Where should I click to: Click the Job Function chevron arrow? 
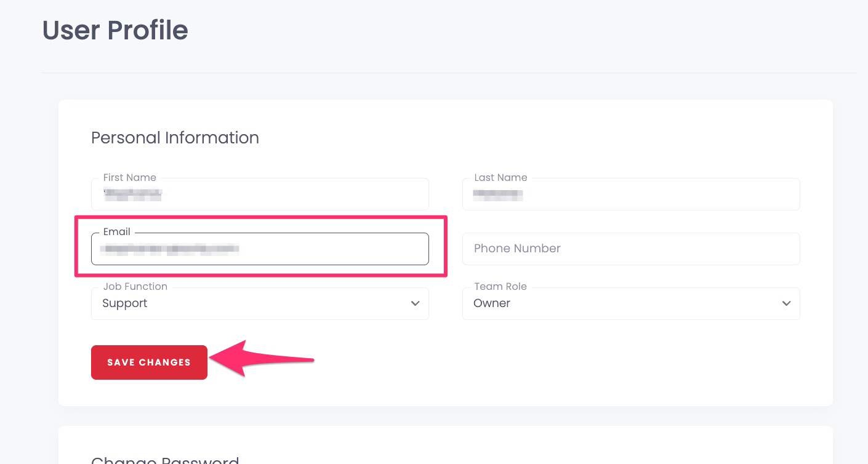coord(416,303)
